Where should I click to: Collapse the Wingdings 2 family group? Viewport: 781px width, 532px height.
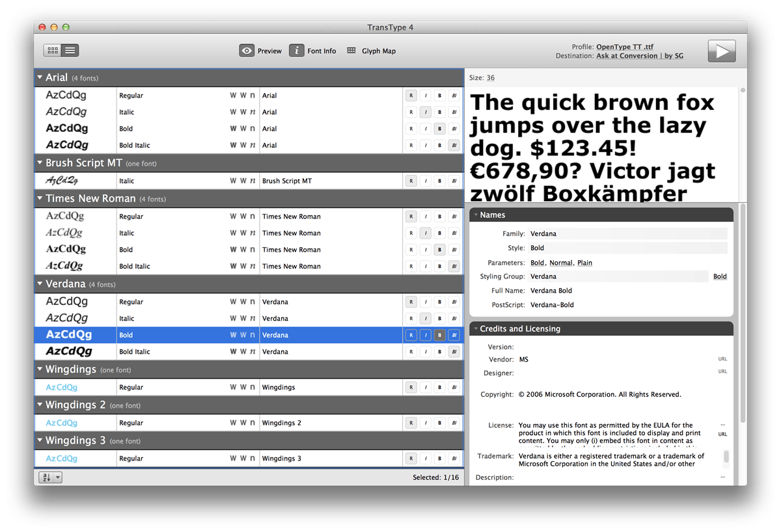pos(40,405)
